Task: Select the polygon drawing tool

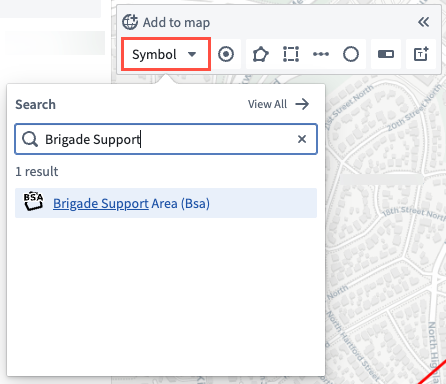Action: (x=260, y=54)
